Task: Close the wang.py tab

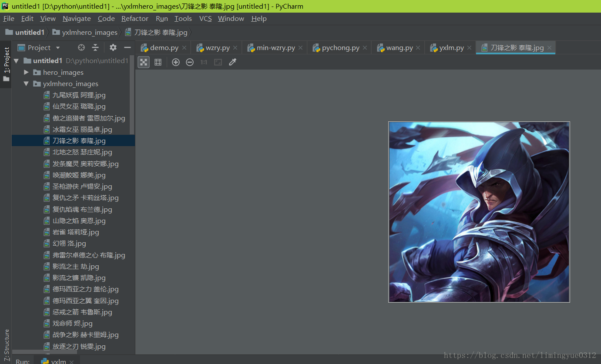Action: click(418, 48)
